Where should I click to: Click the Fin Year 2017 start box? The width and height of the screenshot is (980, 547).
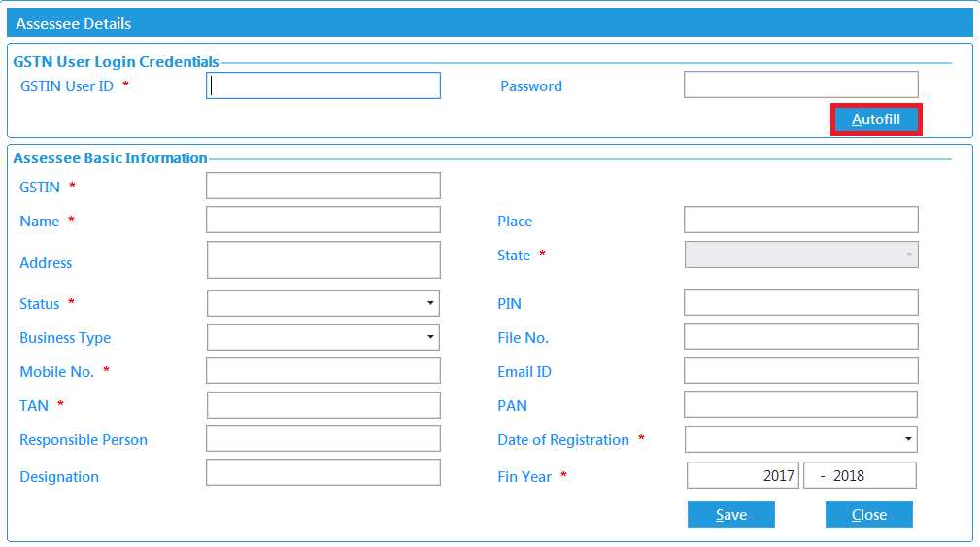point(743,475)
